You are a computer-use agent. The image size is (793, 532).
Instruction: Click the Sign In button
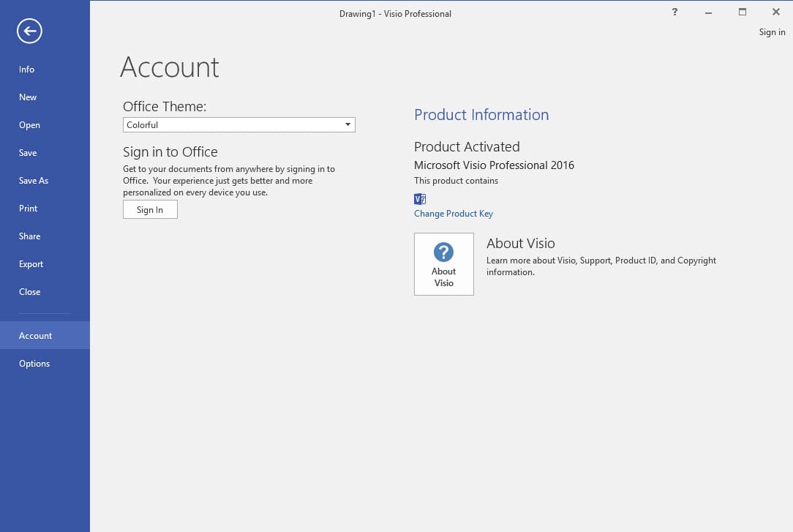150,209
